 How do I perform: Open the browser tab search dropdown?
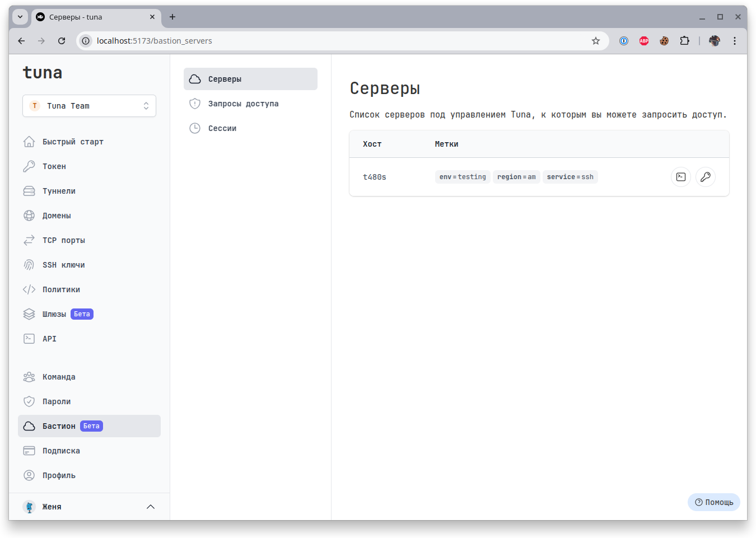coord(20,17)
